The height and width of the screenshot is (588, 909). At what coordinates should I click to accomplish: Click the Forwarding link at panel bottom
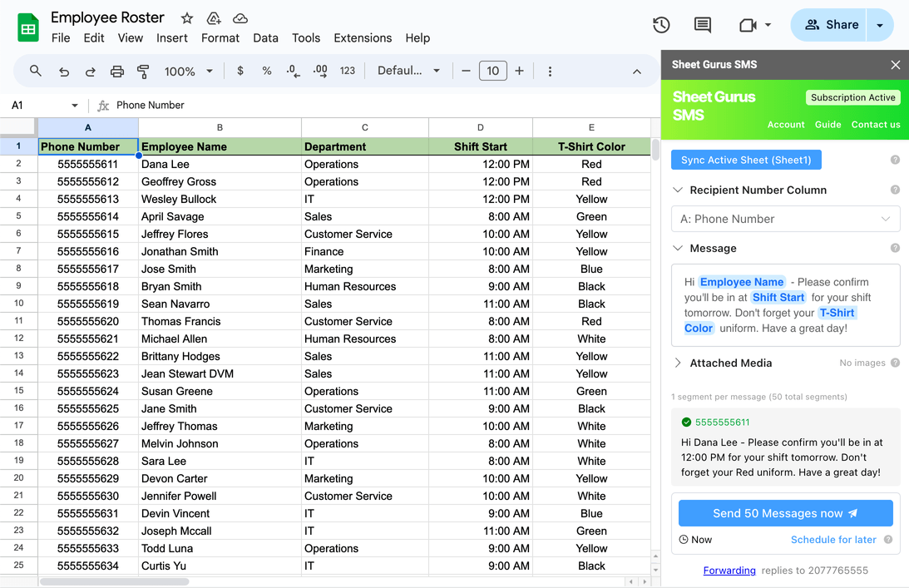pos(729,571)
